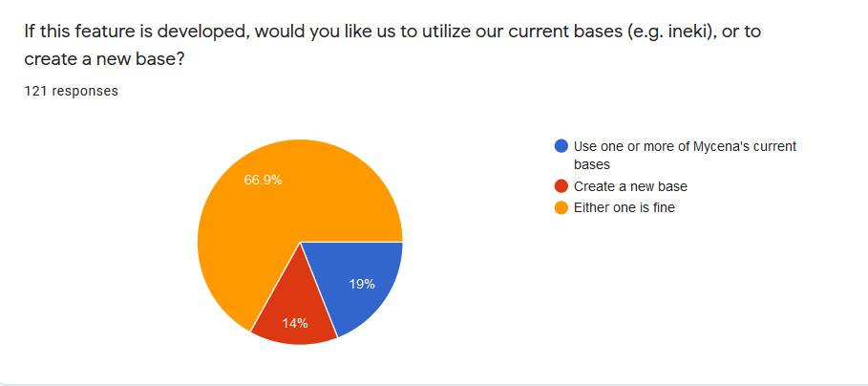868x386 pixels.
Task: Click the blue legend dot for current bases
Action: pyautogui.click(x=561, y=146)
